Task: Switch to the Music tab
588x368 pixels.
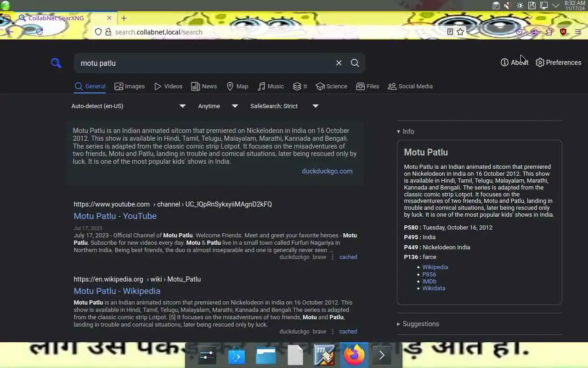Action: 271,86
